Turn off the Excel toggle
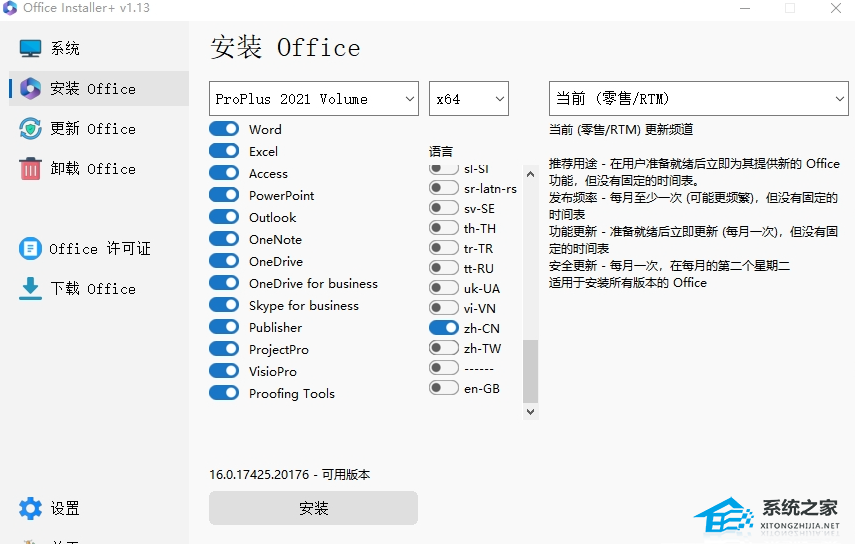Screen dimensions: 855x544 [x=224, y=151]
